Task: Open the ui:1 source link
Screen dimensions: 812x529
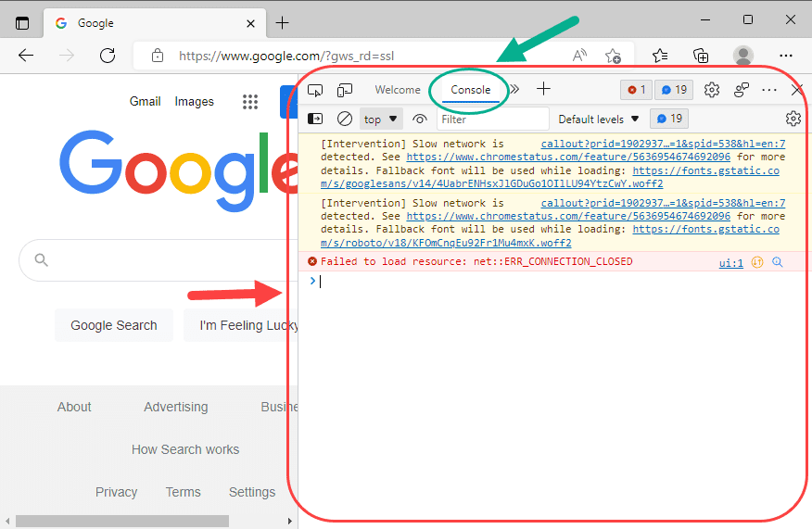Action: point(730,263)
